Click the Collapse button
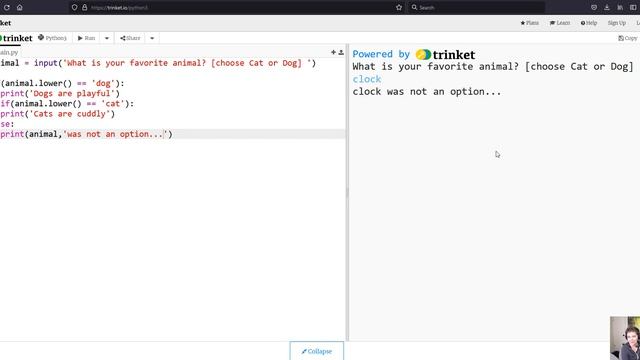Viewport: 640px width, 360px height. [x=317, y=351]
